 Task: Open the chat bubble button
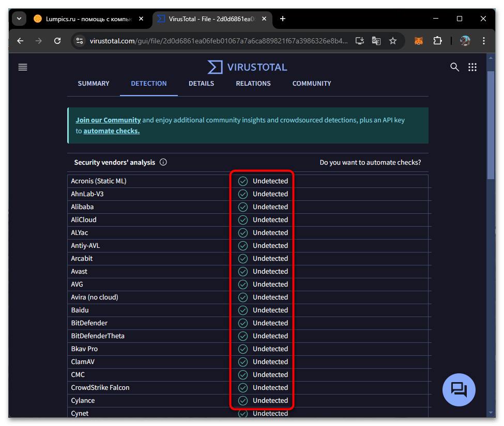pos(459,390)
